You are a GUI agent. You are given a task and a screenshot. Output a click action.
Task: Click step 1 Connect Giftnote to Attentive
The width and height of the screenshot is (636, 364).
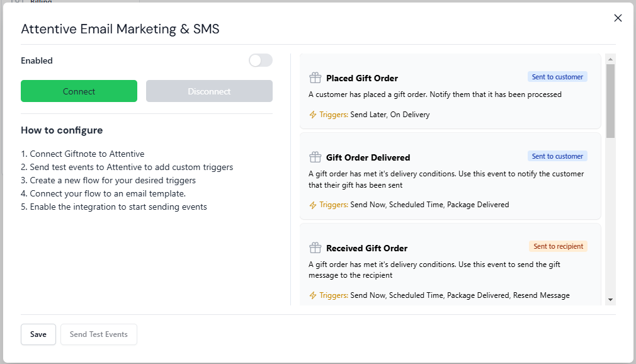coord(82,154)
